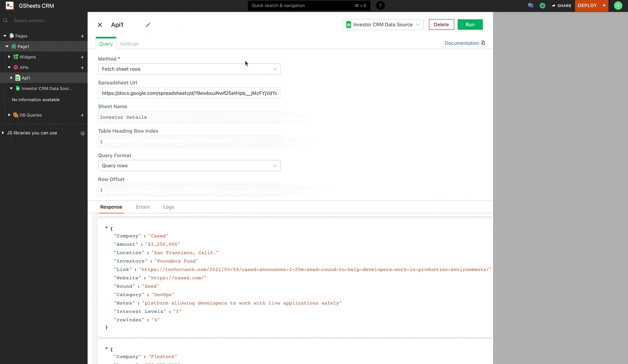
Task: Click the Spreadsheet Url input field
Action: pyautogui.click(x=189, y=93)
